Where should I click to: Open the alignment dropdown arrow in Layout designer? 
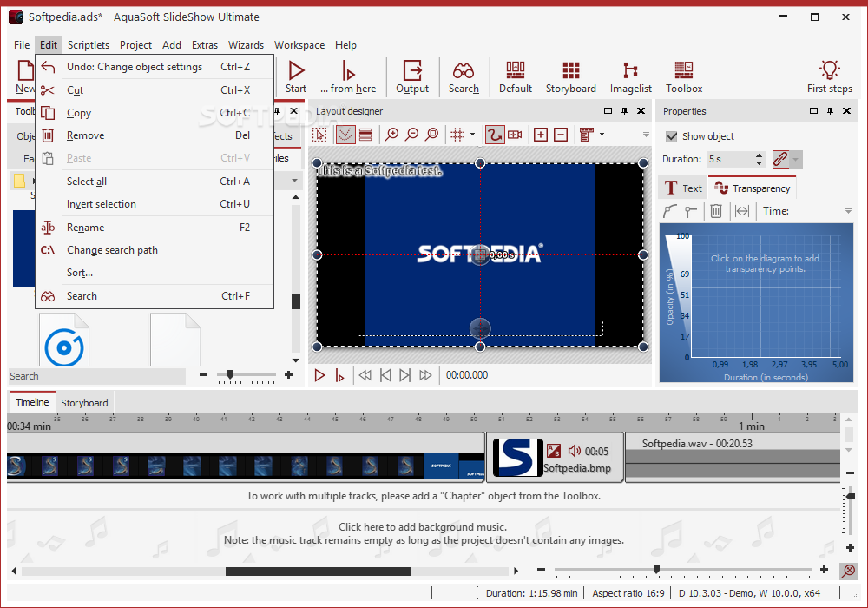coord(602,135)
